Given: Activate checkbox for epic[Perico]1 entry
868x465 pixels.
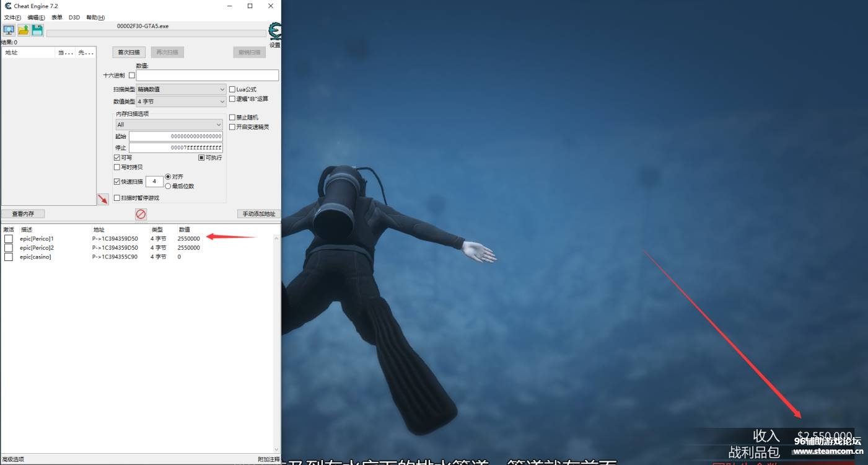Looking at the screenshot, I should point(9,239).
